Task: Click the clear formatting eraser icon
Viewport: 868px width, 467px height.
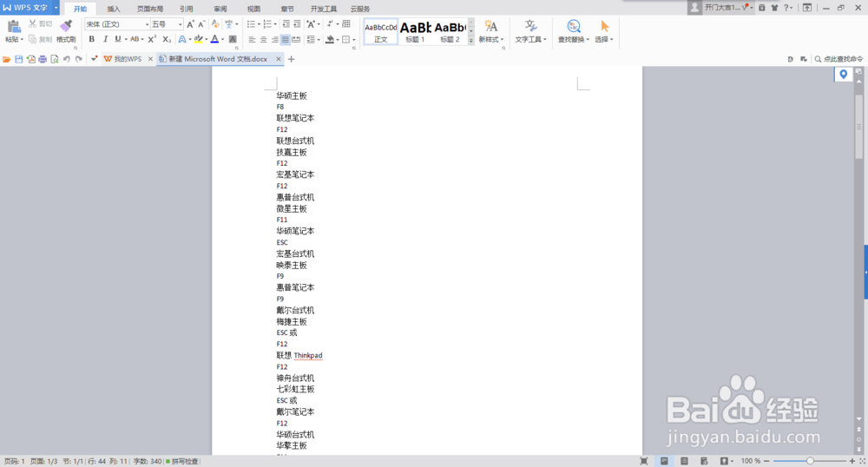Action: (215, 24)
